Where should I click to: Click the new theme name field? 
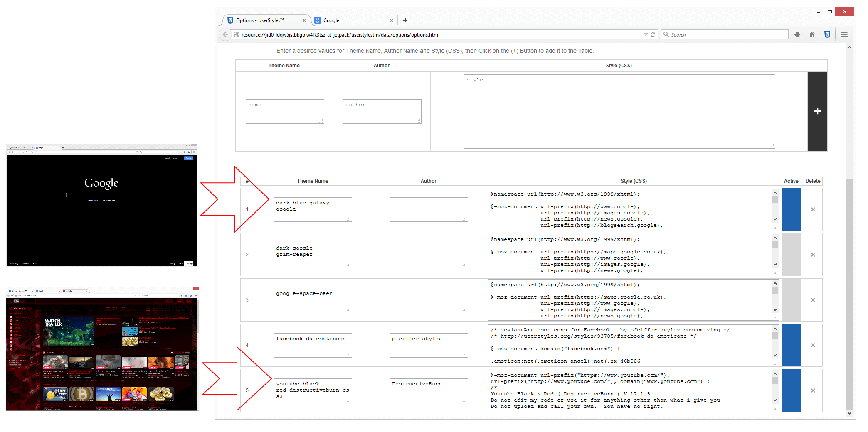[x=285, y=111]
